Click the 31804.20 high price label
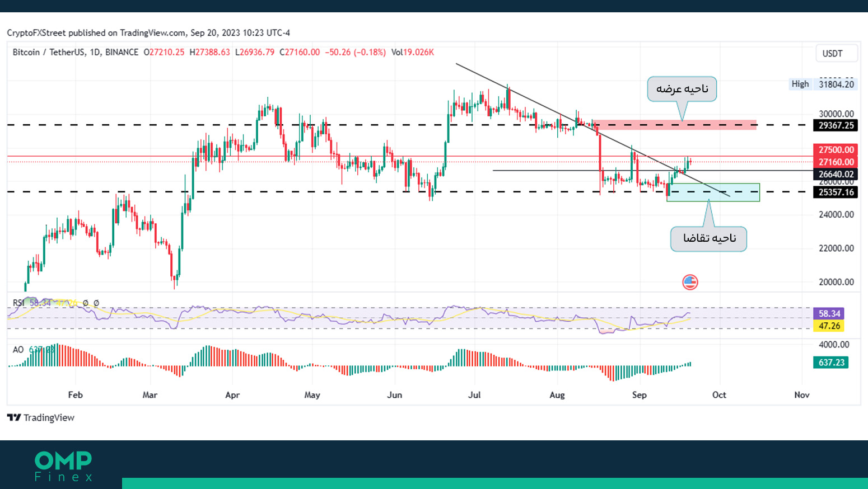868x489 pixels. pyautogui.click(x=836, y=84)
